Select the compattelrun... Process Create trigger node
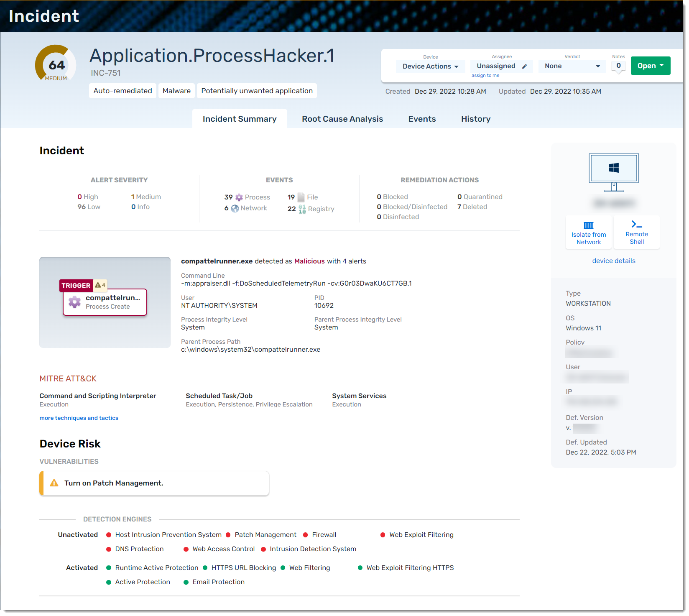 point(105,302)
